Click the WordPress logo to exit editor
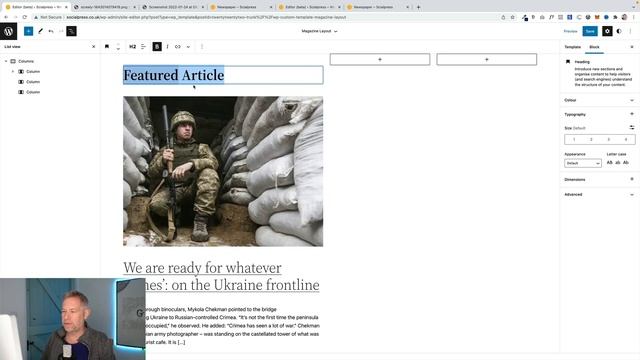Image resolution: width=640 pixels, height=360 pixels. 8,31
